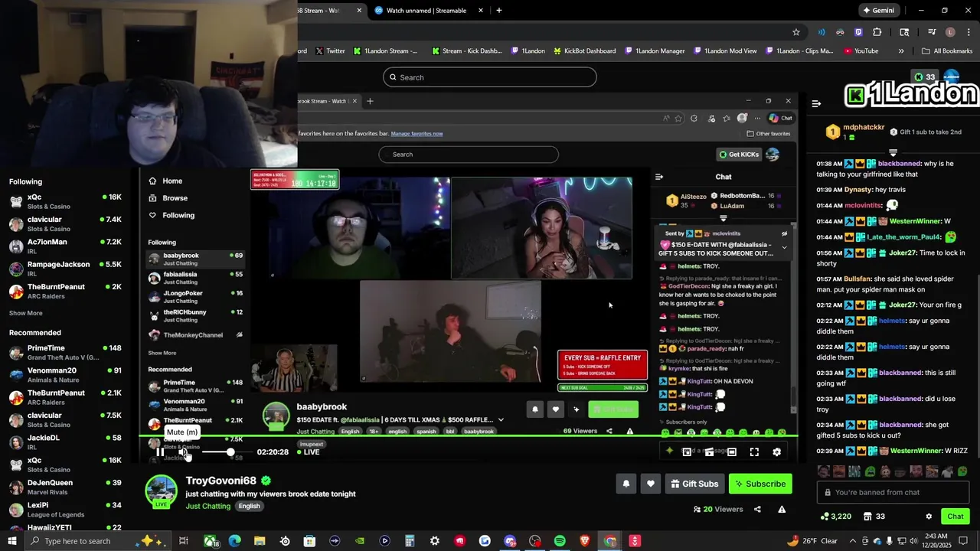Click the green Chat send button
Image resolution: width=980 pixels, height=551 pixels.
[955, 517]
